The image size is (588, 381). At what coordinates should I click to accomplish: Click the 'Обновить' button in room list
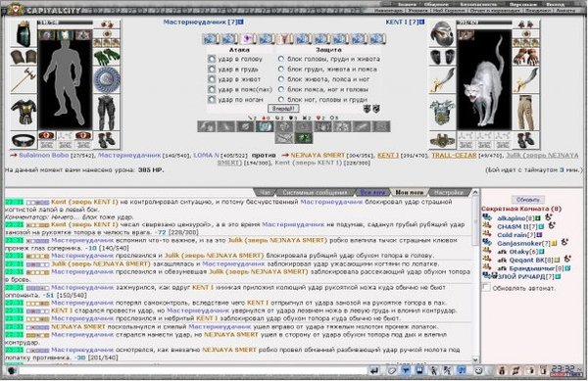point(527,200)
